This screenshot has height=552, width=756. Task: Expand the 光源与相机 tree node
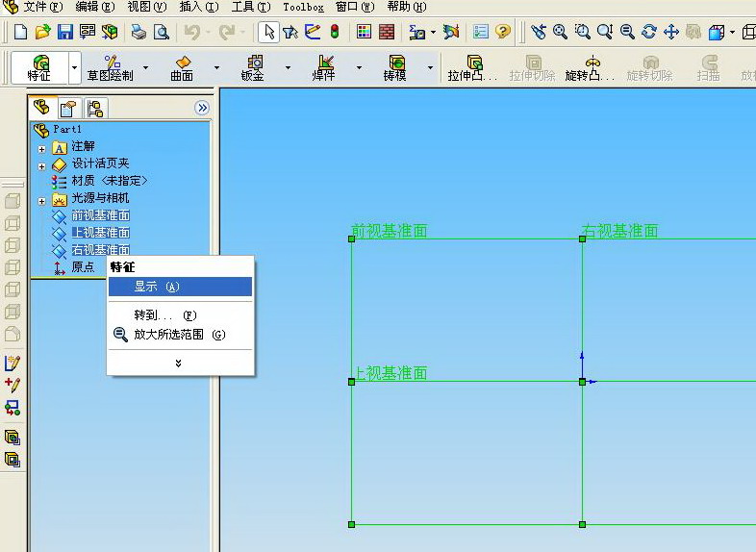tap(42, 201)
